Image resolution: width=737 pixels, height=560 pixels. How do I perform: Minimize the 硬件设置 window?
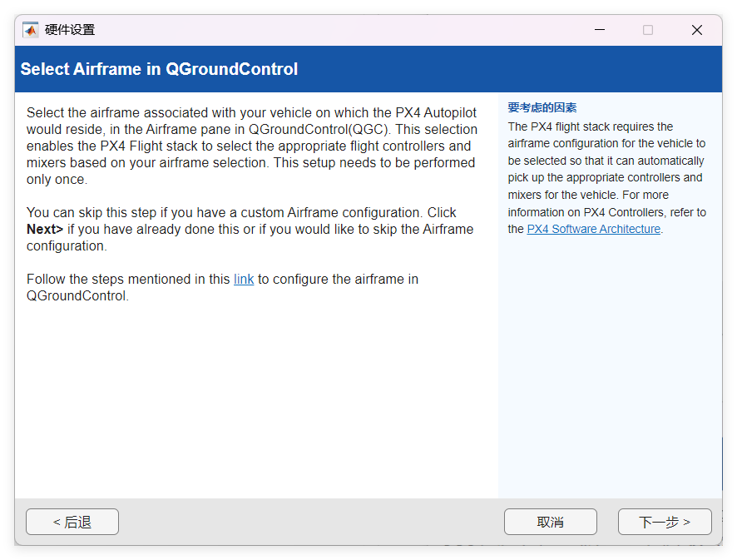pos(600,30)
